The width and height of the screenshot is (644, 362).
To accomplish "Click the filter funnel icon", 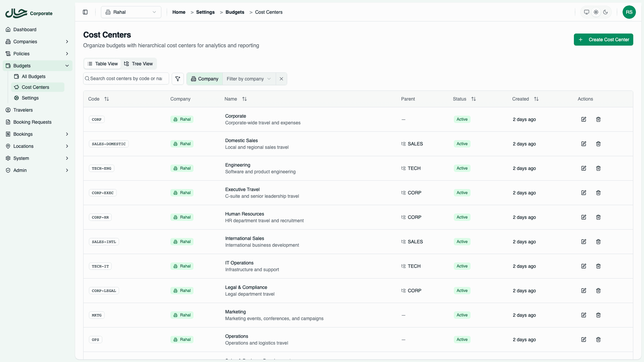I will pos(178,79).
